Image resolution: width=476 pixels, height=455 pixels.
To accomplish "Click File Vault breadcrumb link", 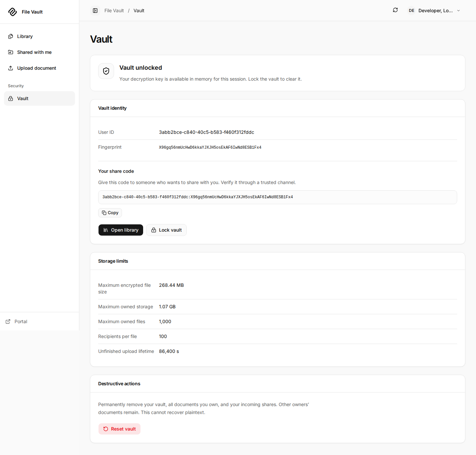I will pyautogui.click(x=114, y=11).
